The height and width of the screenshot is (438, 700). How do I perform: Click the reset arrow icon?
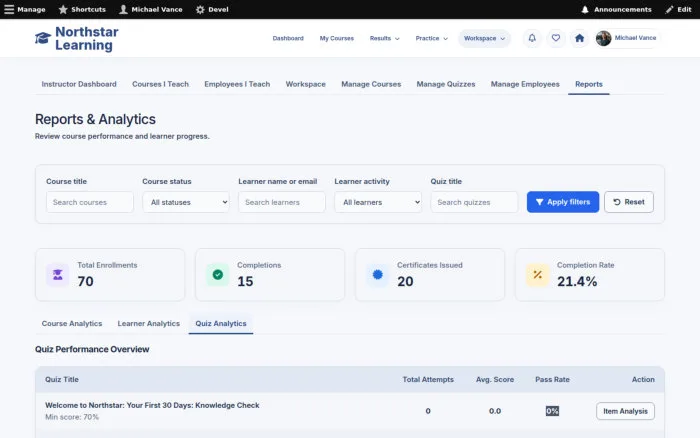[x=617, y=202]
